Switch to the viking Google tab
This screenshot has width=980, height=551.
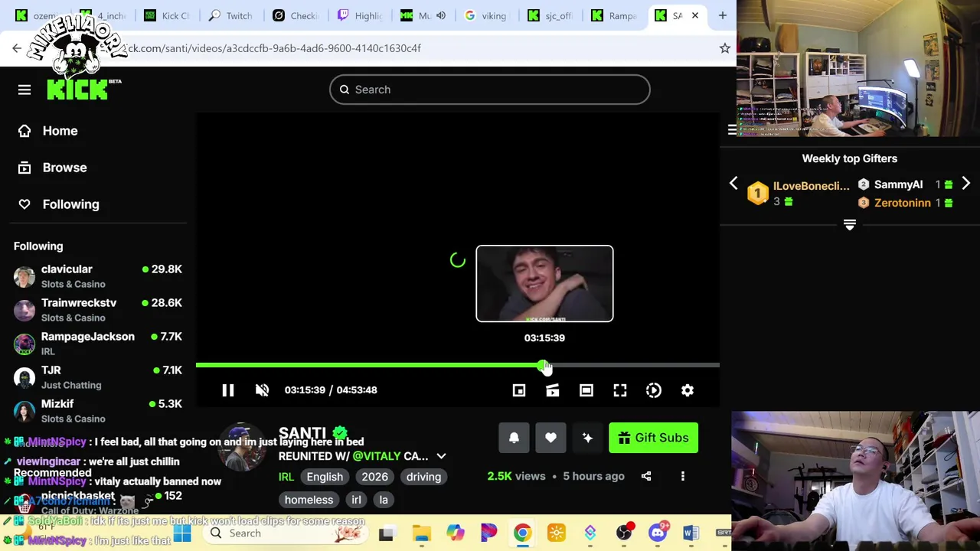coord(488,15)
